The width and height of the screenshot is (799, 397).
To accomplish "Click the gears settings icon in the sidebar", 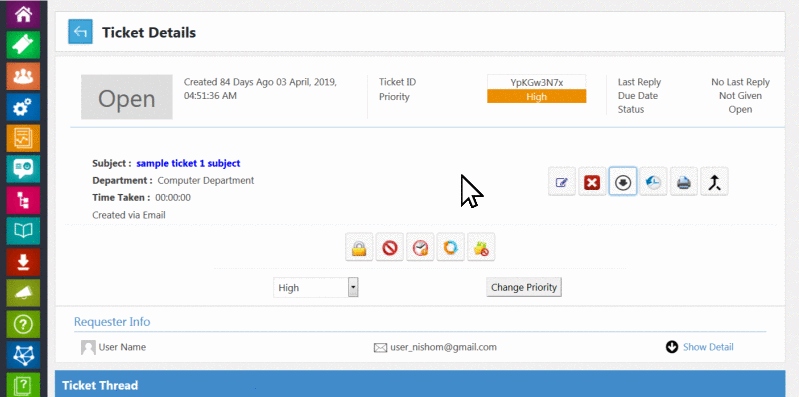I will point(23,107).
